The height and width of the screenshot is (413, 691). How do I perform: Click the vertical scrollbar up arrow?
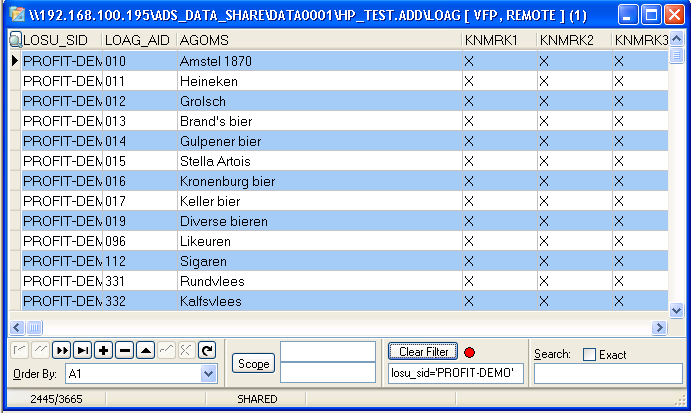[676, 39]
